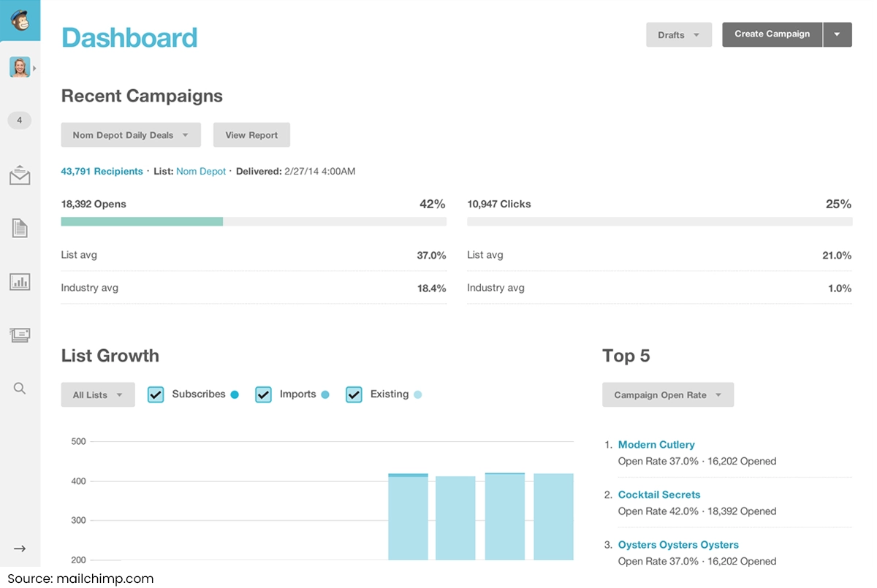Click the 1.0% industry average value

coord(840,289)
